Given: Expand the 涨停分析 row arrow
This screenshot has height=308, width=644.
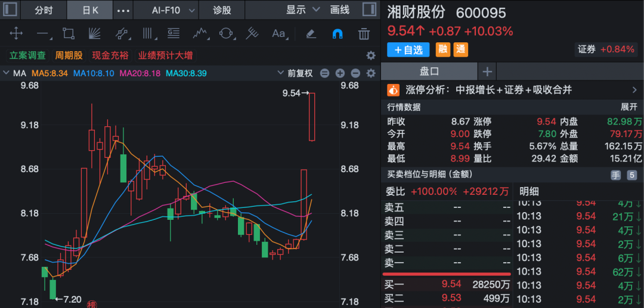Looking at the screenshot, I should tap(634, 89).
